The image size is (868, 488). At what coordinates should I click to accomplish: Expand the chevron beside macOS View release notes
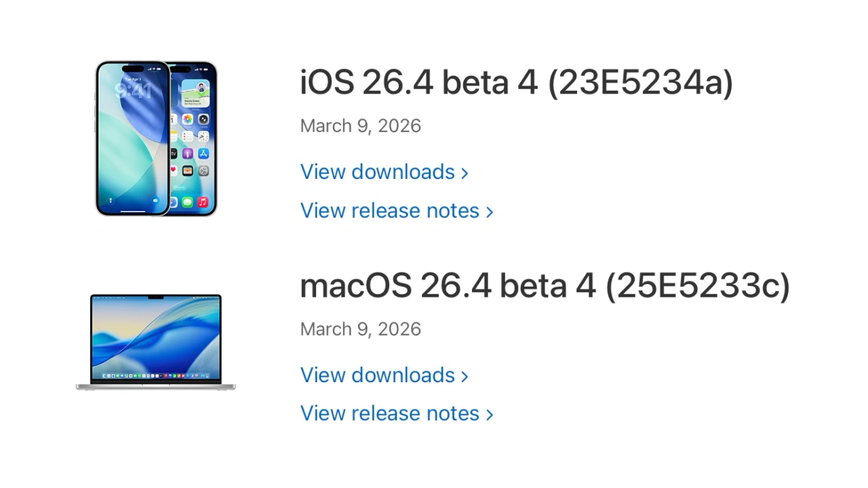(x=490, y=413)
